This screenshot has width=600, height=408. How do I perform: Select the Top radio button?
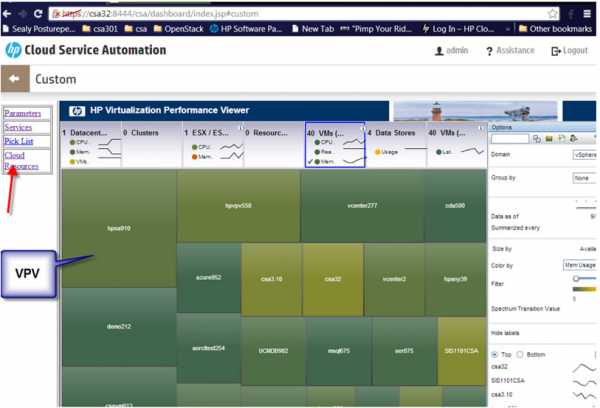tap(494, 354)
